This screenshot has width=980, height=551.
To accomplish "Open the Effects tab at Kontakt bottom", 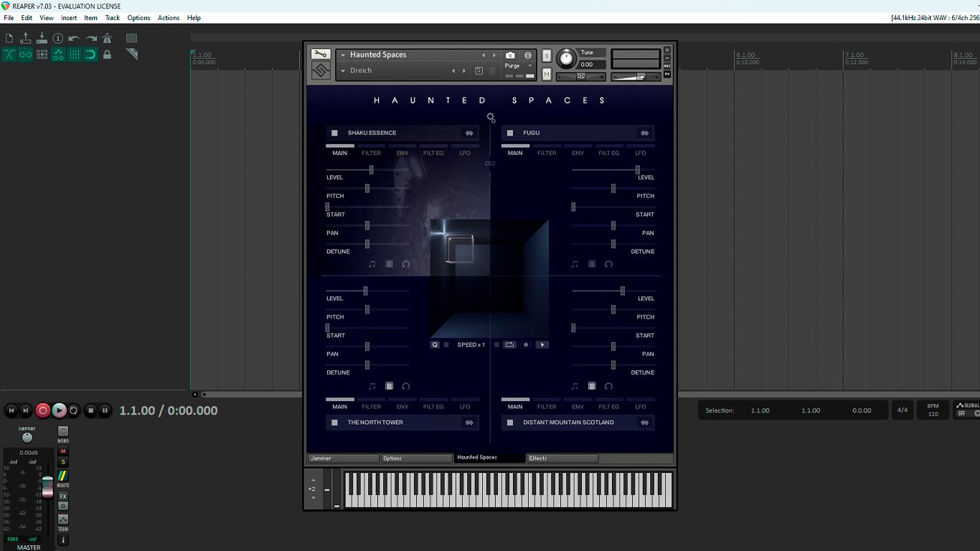I will (x=562, y=458).
